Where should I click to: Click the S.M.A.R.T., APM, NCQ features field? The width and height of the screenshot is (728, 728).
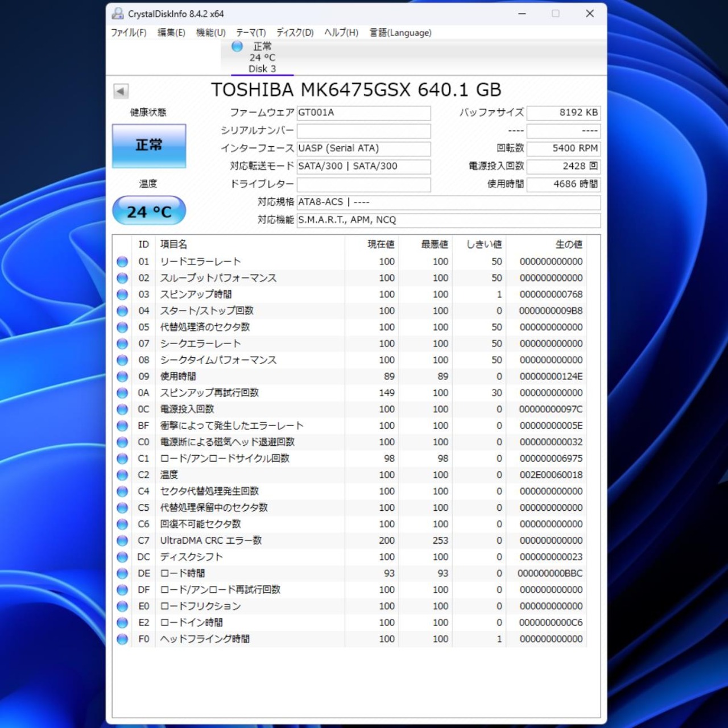tap(449, 220)
